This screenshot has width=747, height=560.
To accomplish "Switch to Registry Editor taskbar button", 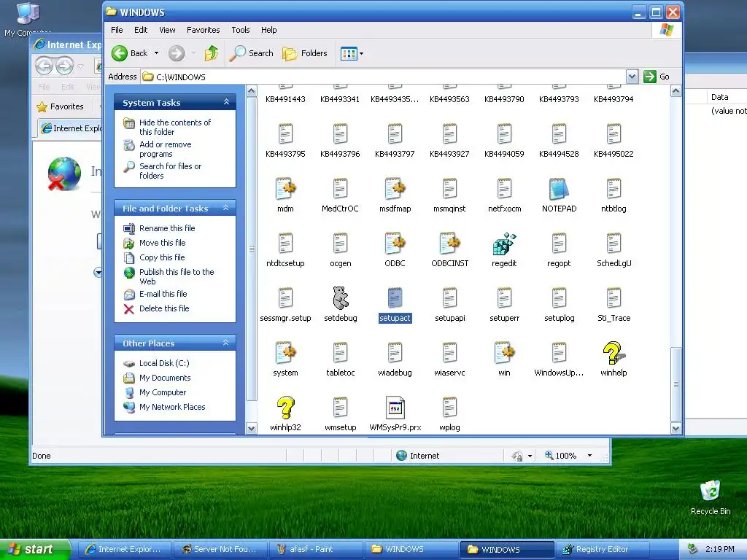I will (x=602, y=549).
